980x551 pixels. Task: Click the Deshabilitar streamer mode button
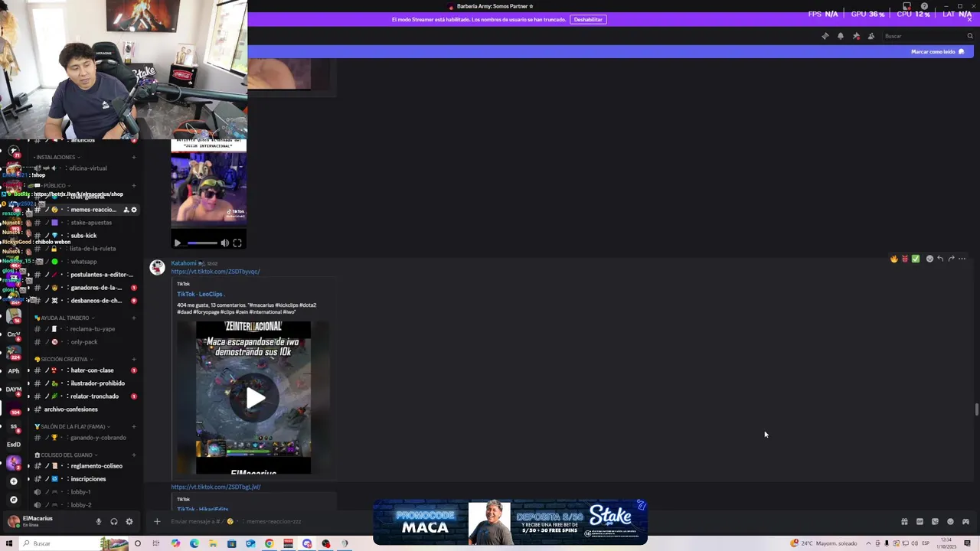588,19
